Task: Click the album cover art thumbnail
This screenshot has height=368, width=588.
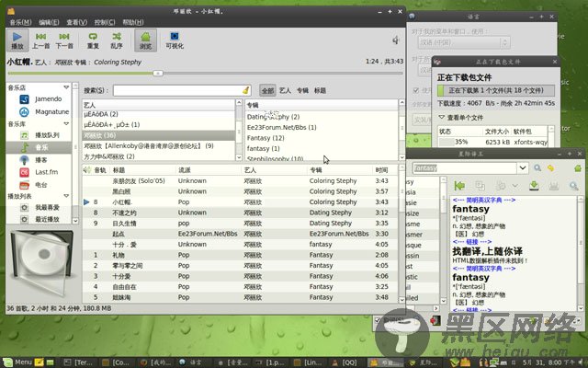Action: click(41, 263)
